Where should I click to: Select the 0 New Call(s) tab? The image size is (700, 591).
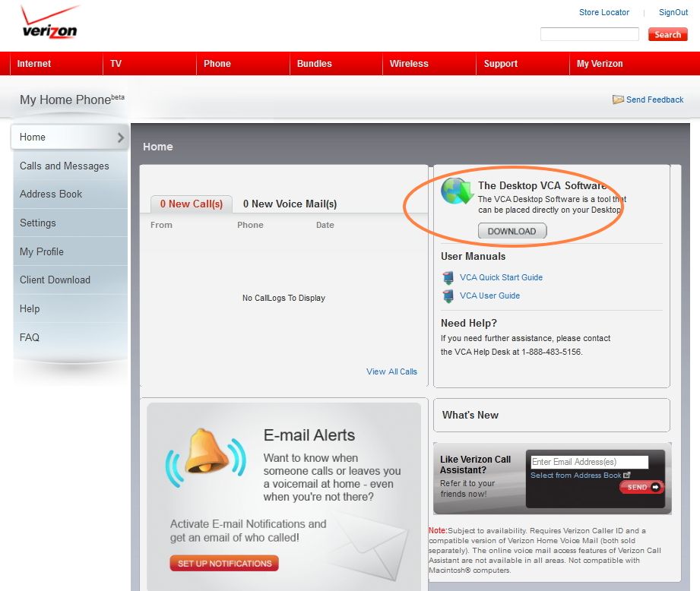(x=192, y=204)
